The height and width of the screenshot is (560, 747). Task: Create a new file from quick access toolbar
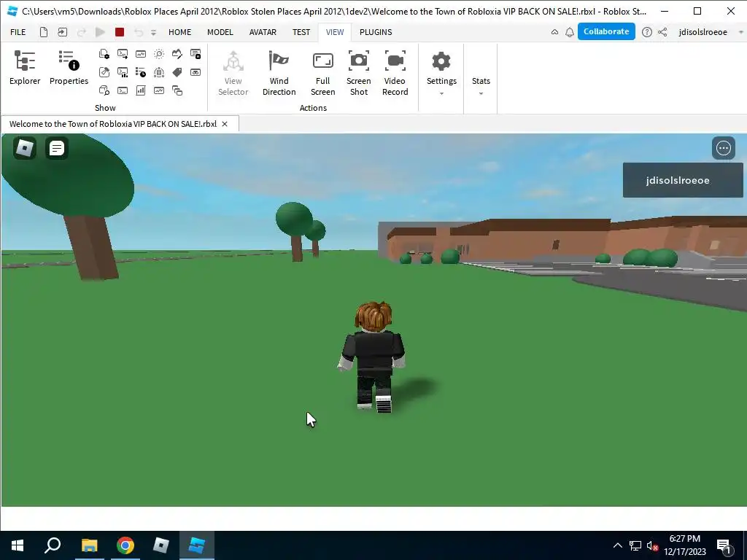[x=43, y=32]
